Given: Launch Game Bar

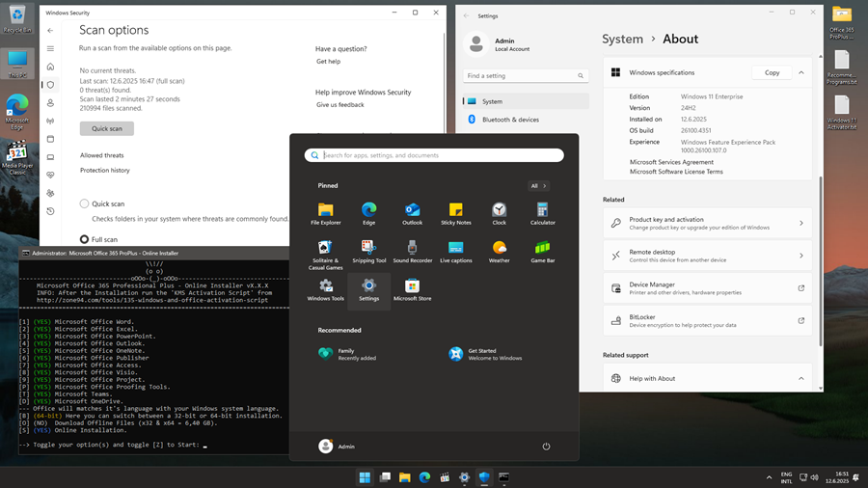Looking at the screenshot, I should pos(542,252).
